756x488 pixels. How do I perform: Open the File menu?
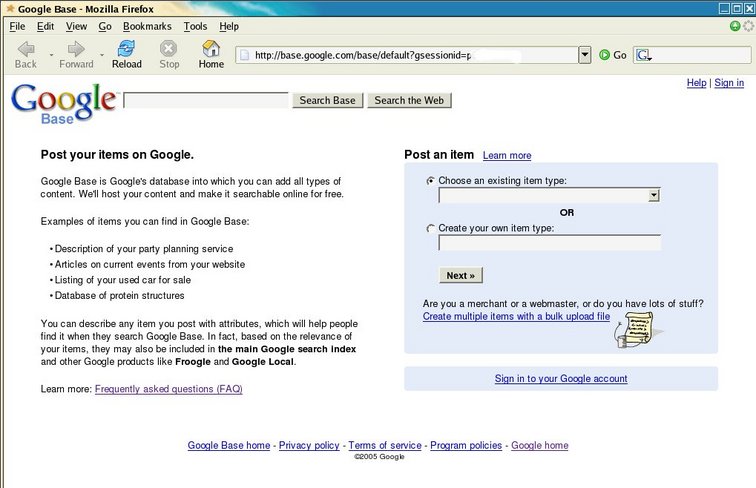tap(17, 27)
